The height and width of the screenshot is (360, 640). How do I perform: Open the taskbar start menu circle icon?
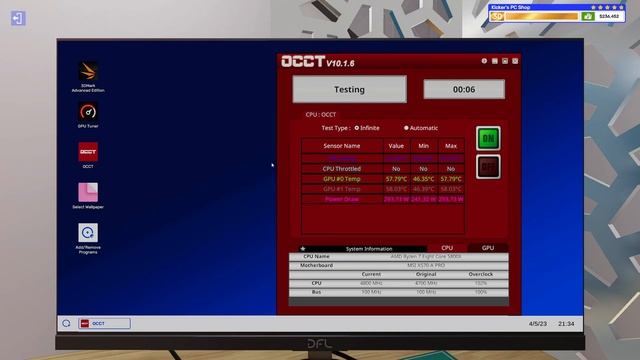click(x=66, y=323)
